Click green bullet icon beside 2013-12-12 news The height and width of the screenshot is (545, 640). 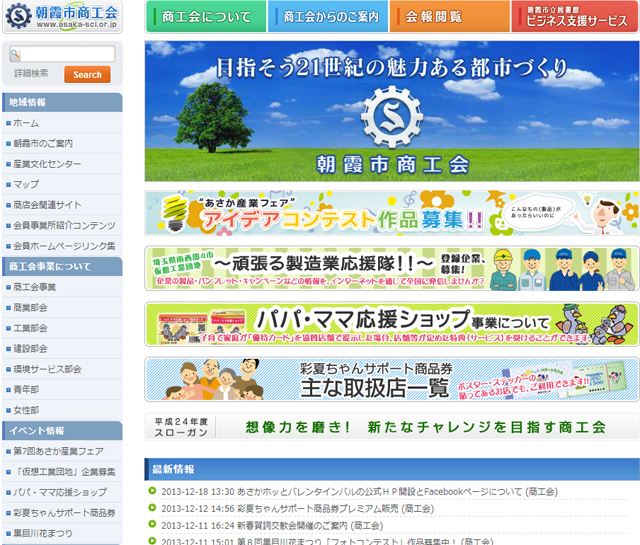click(152, 508)
